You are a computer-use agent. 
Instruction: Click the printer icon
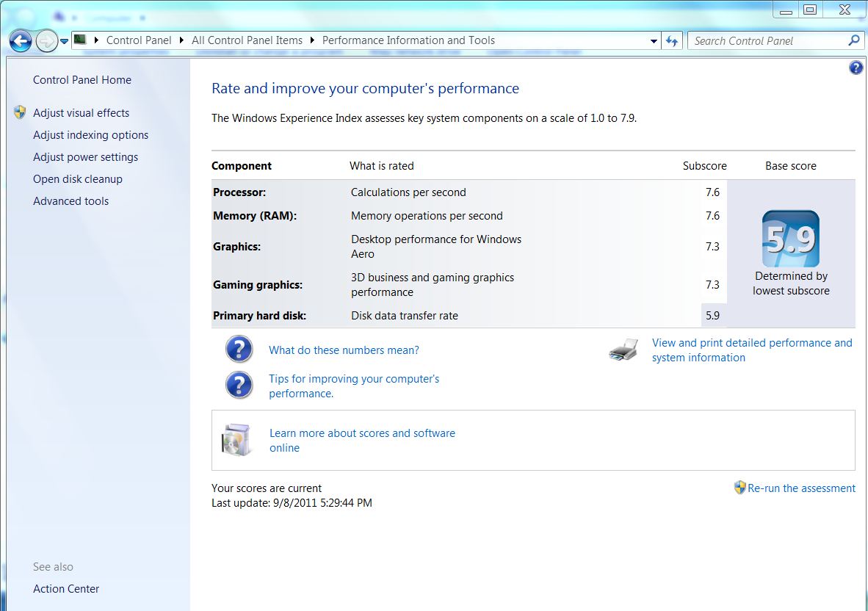624,350
